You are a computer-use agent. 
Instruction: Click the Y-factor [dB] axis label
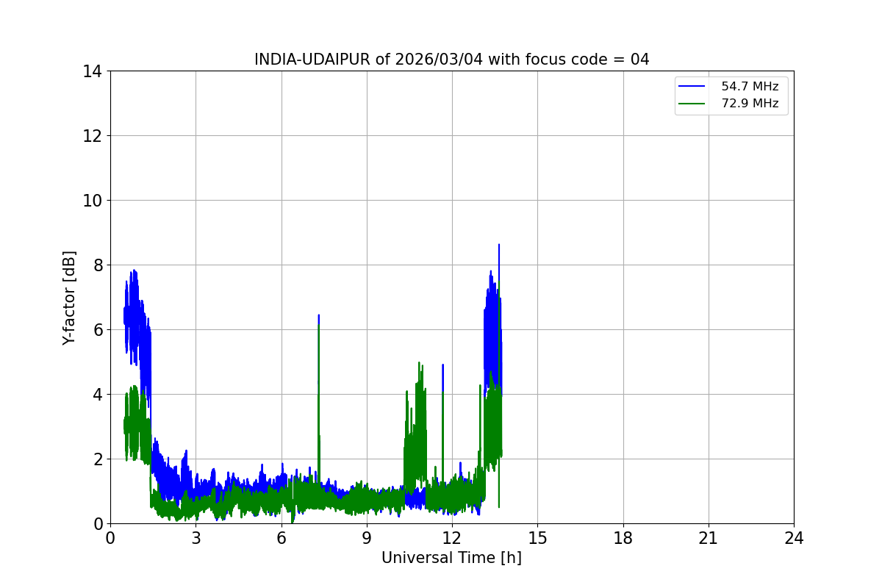(69, 298)
